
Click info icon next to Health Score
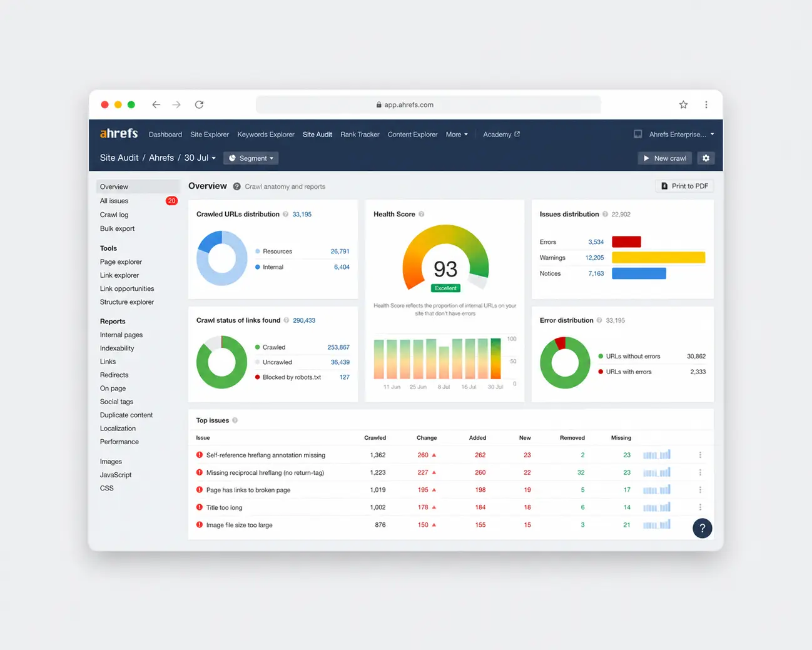coord(422,214)
